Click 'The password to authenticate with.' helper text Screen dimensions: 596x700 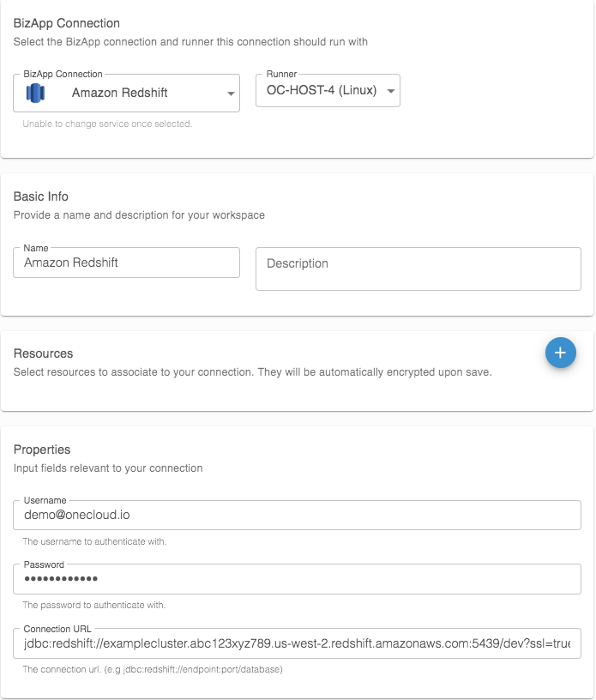coord(94,605)
